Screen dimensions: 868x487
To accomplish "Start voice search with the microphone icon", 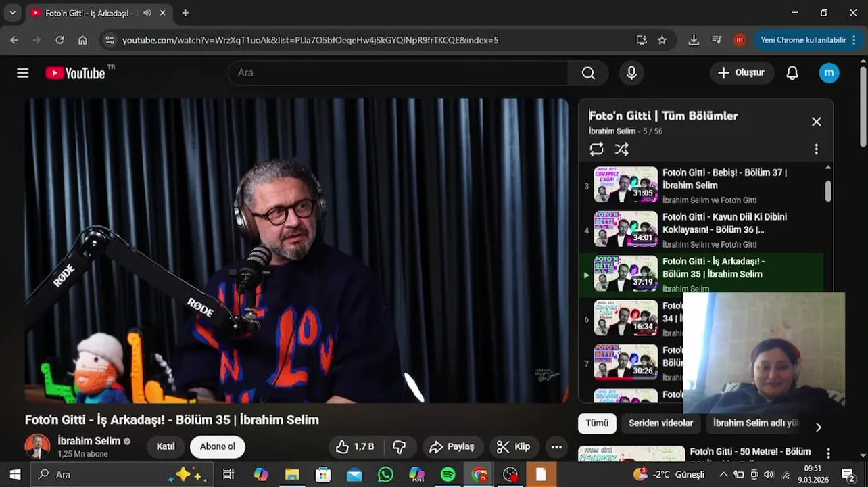I will tap(631, 73).
